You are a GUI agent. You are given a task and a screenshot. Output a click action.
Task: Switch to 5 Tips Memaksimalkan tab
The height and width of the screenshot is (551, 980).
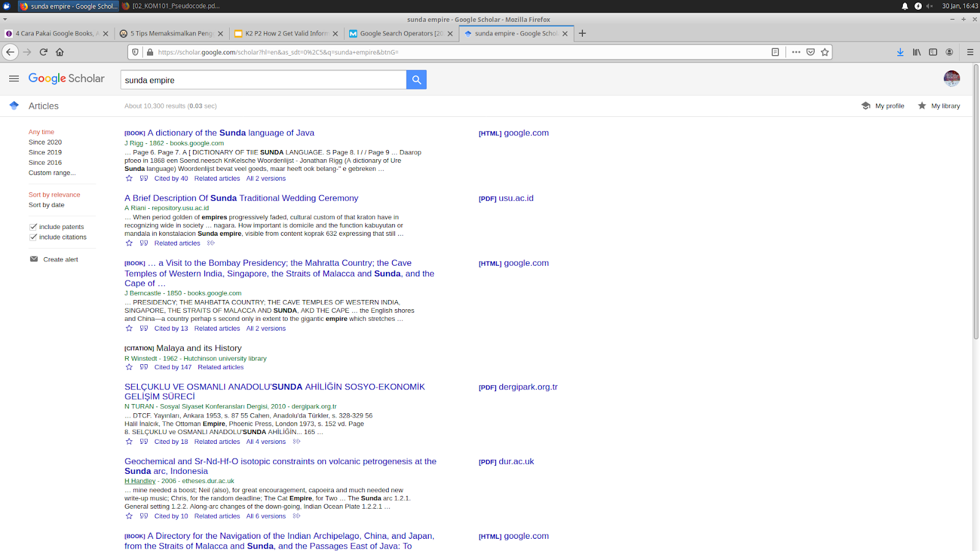171,34
